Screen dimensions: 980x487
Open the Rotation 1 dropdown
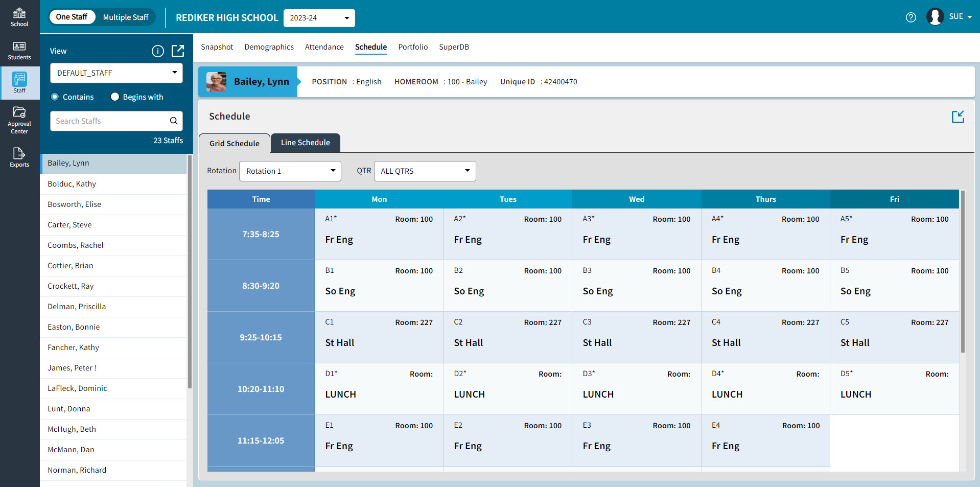[x=290, y=171]
